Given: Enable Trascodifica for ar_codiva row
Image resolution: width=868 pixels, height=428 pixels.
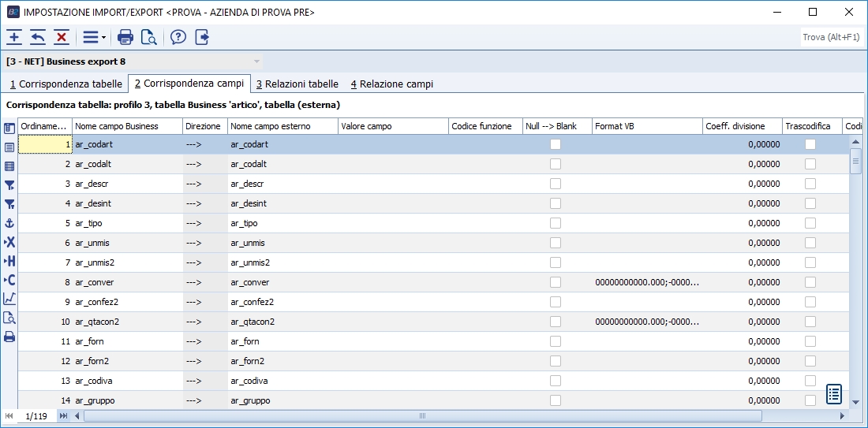Looking at the screenshot, I should (x=810, y=381).
